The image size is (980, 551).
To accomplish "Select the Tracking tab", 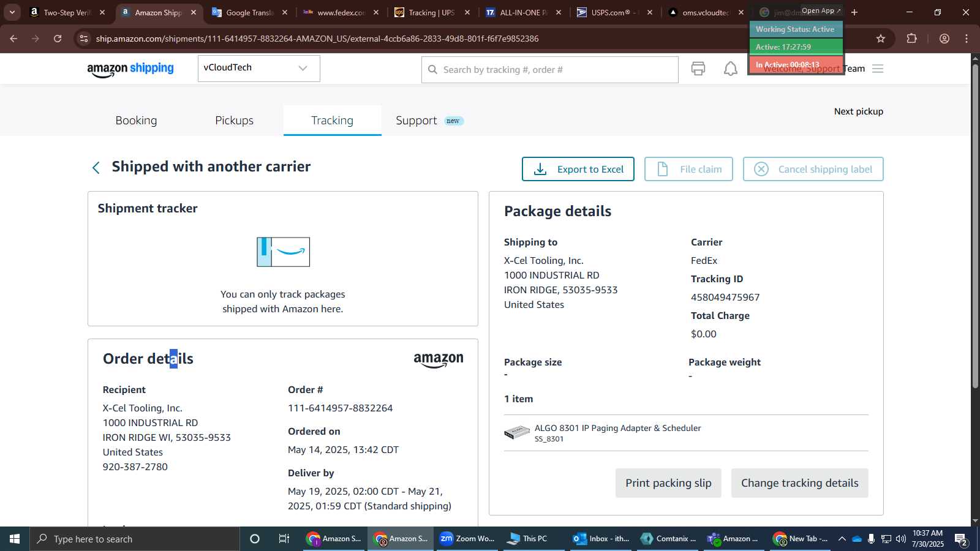I will (332, 121).
